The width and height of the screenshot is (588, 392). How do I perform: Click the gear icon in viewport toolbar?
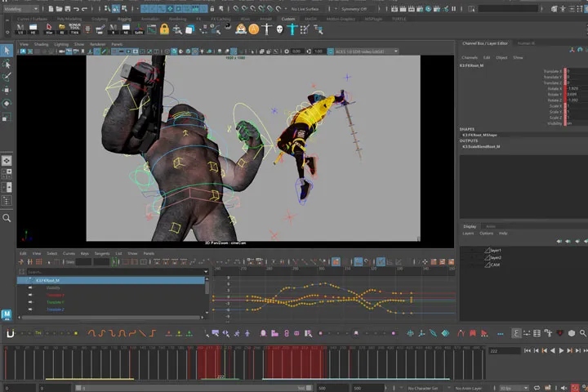[x=287, y=51]
